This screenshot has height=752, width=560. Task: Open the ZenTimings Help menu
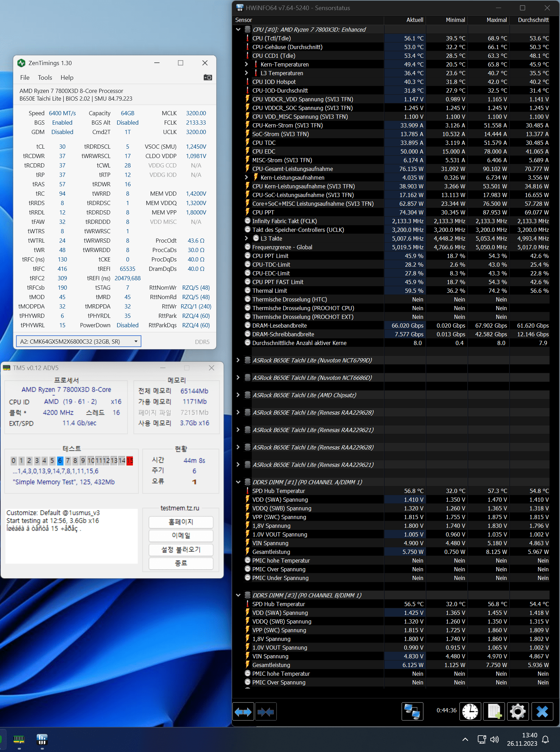67,78
